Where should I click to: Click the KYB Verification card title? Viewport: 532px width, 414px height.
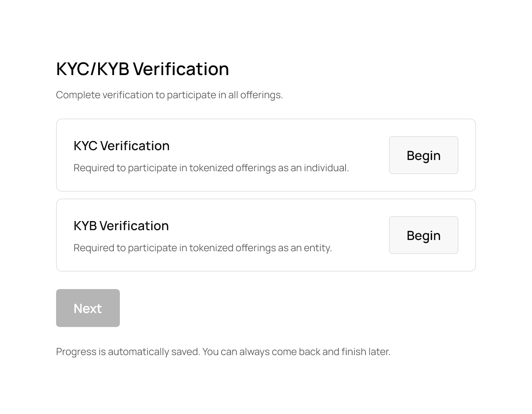[x=121, y=226]
